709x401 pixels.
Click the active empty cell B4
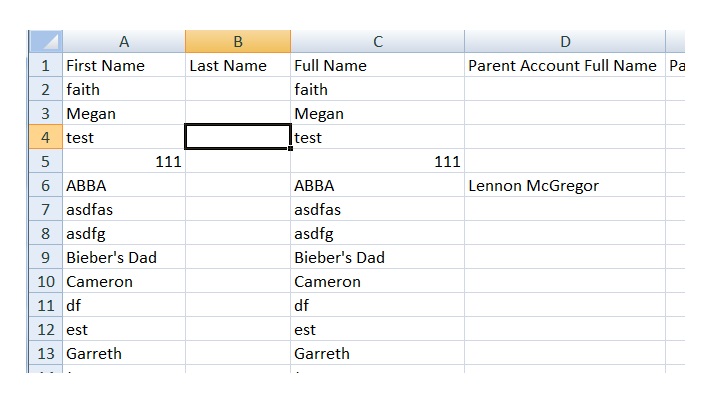(x=238, y=137)
